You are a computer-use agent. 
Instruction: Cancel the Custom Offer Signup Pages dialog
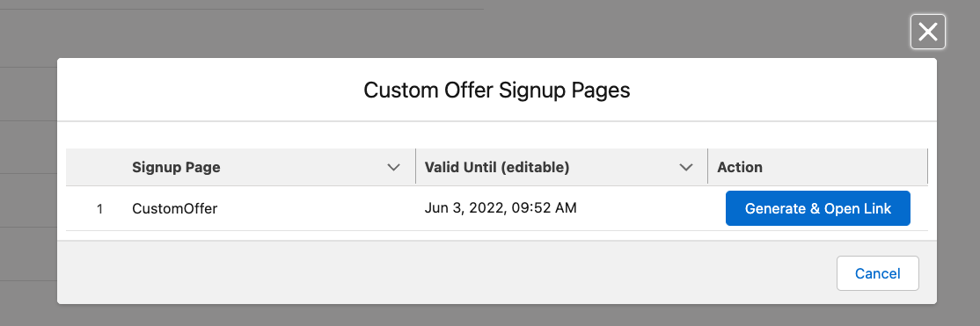coord(877,273)
